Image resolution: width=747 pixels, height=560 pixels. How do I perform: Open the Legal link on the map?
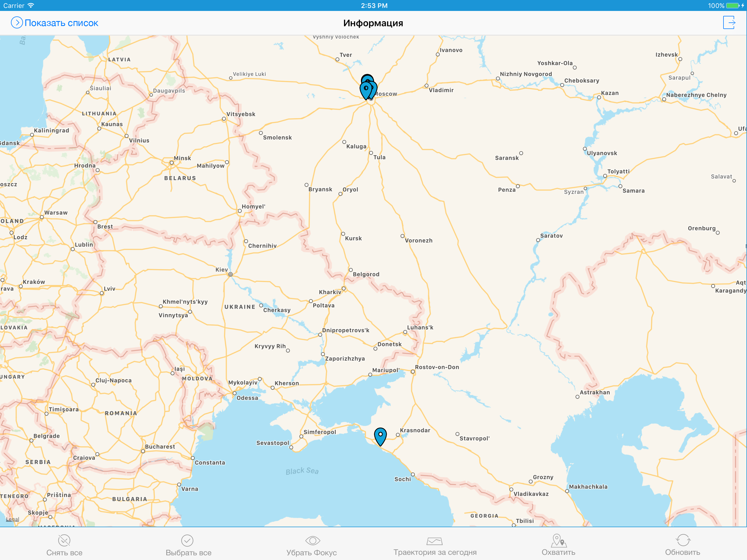point(13,519)
